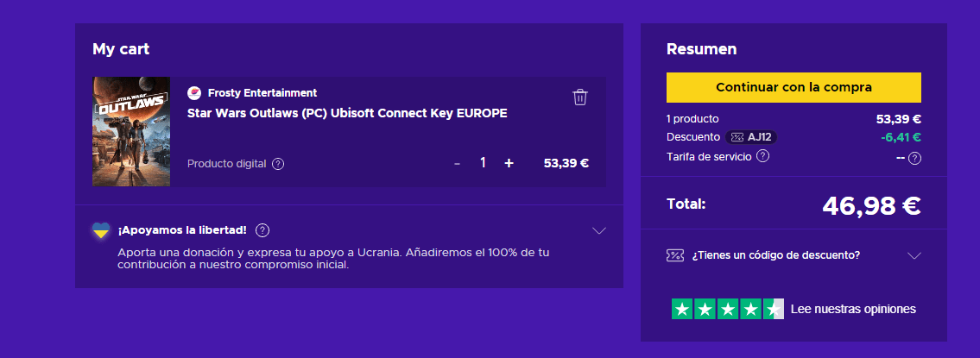Click the Star Wars Outlaws cover thumbnail

tap(131, 132)
